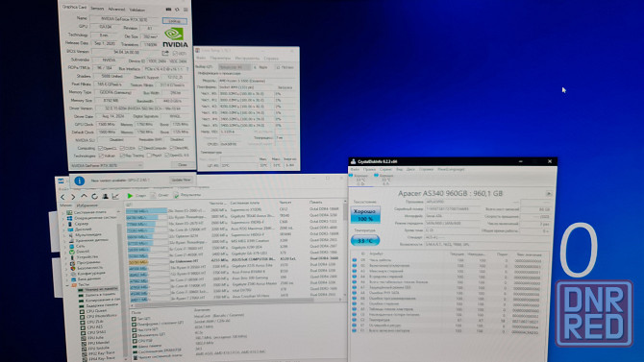Click the Update Now button

[x=181, y=180]
